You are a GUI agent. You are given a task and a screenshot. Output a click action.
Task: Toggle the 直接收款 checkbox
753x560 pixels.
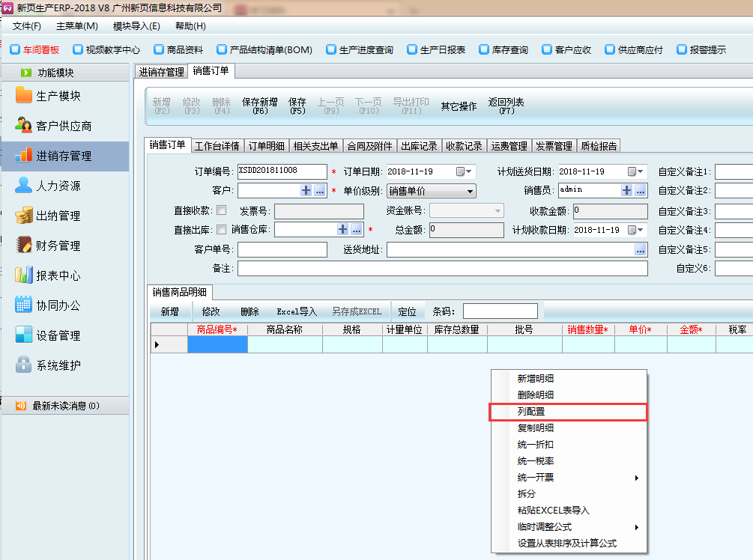click(221, 210)
